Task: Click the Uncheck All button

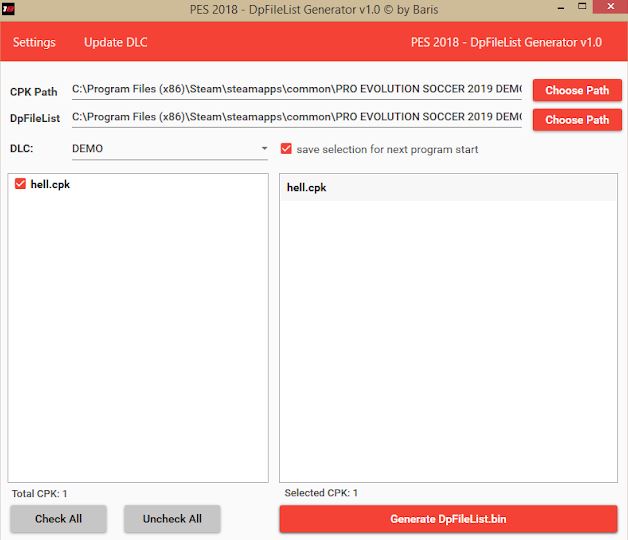Action: [x=172, y=519]
